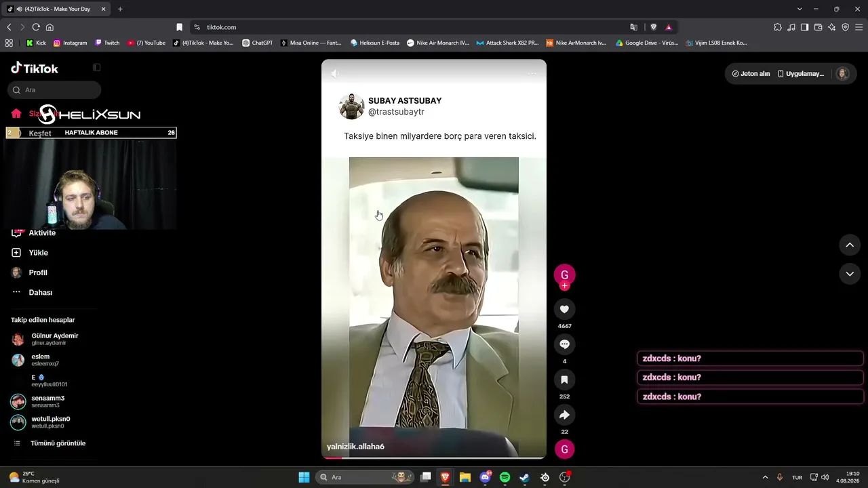The width and height of the screenshot is (868, 488).
Task: Open the video's three-dot options menu
Action: click(x=532, y=73)
